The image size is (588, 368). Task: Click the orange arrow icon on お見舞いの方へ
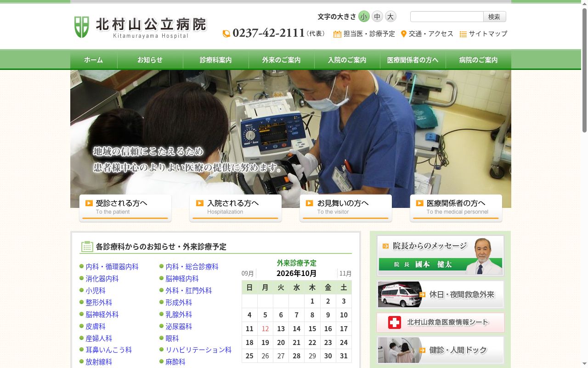coord(309,203)
